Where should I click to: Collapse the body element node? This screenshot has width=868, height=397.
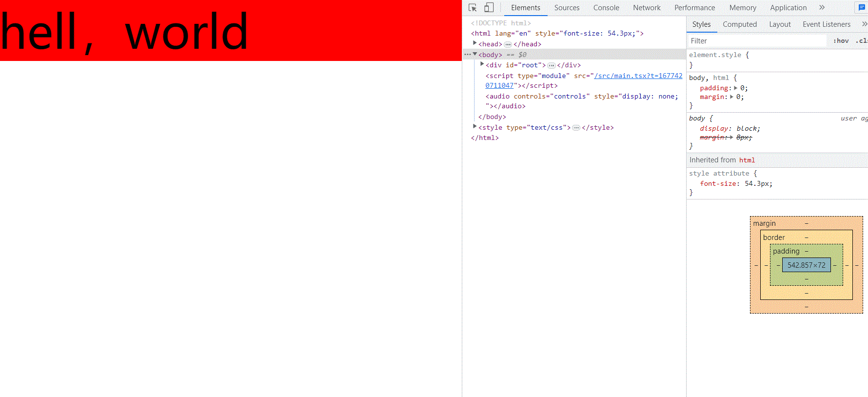coord(474,54)
